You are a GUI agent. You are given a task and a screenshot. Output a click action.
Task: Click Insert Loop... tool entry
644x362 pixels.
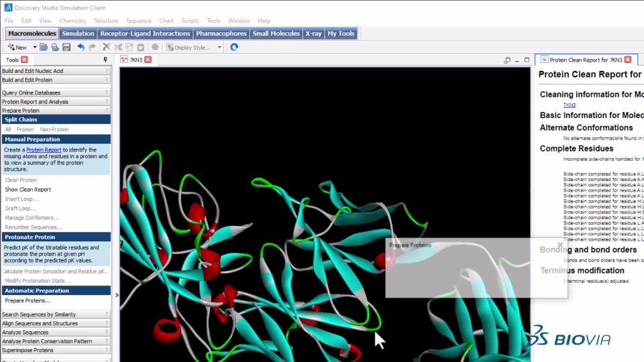coord(21,199)
